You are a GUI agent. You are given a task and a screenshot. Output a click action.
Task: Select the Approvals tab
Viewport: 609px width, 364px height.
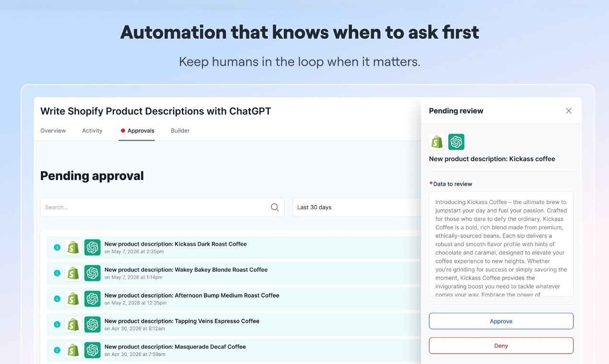[137, 131]
